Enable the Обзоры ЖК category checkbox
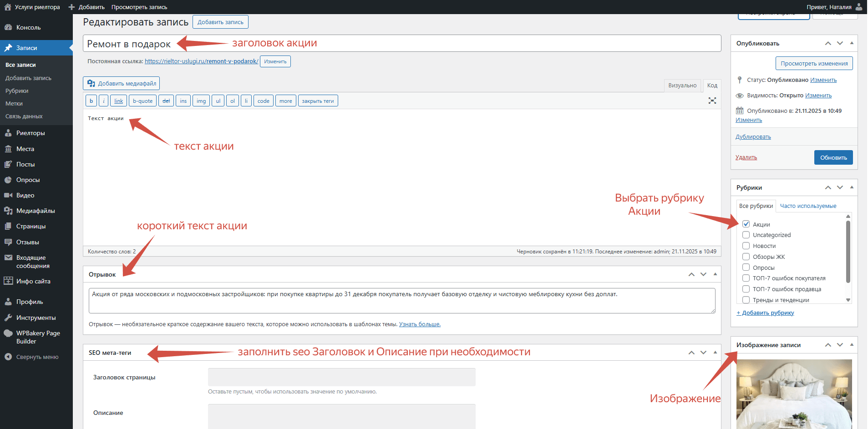The height and width of the screenshot is (429, 868). pyautogui.click(x=746, y=257)
